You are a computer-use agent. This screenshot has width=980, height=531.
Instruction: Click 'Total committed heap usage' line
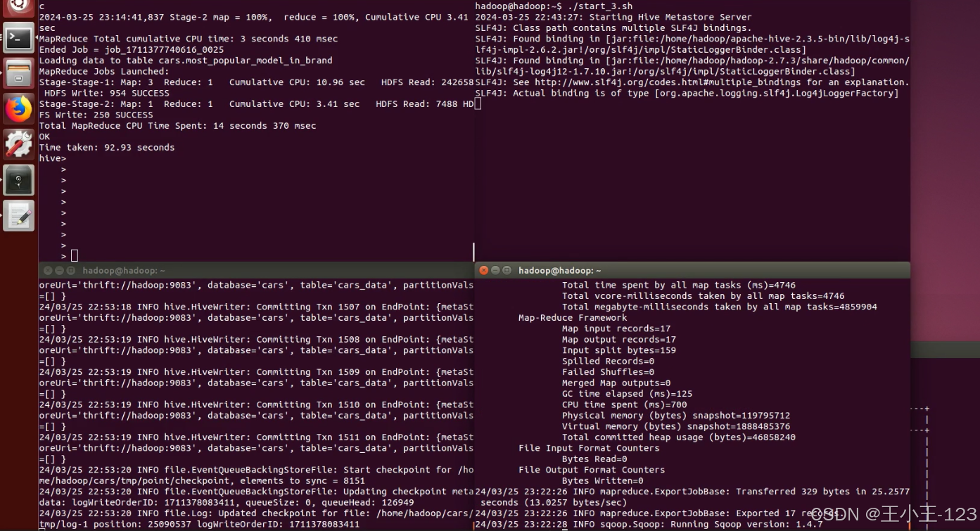pos(679,437)
